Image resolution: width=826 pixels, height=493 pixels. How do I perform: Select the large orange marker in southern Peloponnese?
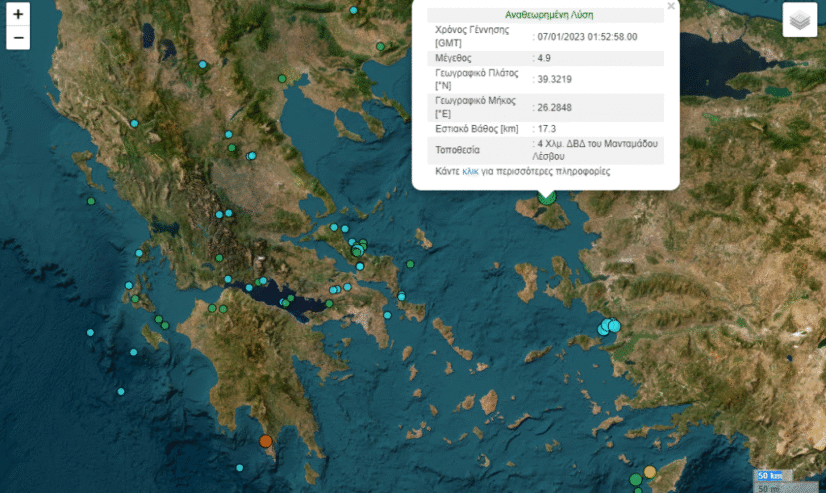[x=266, y=441]
